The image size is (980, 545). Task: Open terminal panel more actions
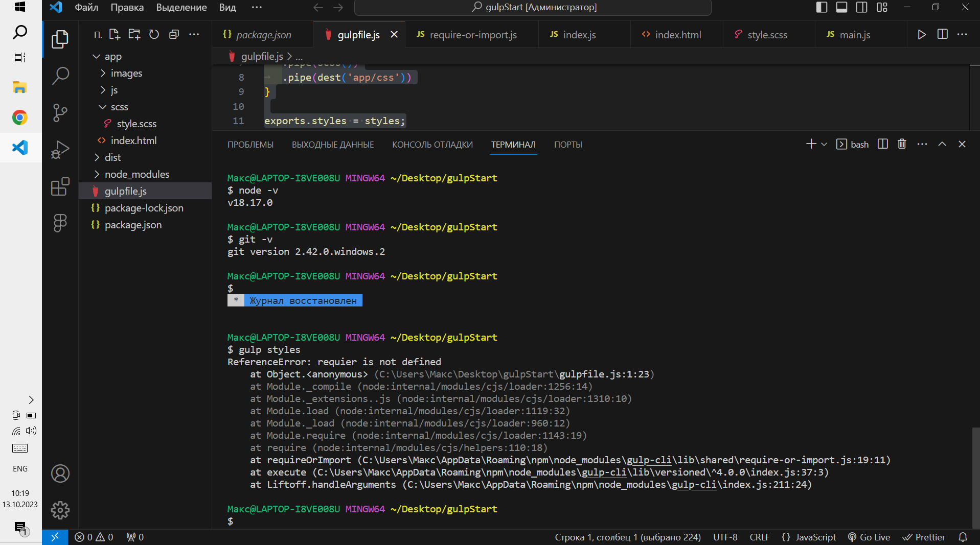pyautogui.click(x=922, y=144)
